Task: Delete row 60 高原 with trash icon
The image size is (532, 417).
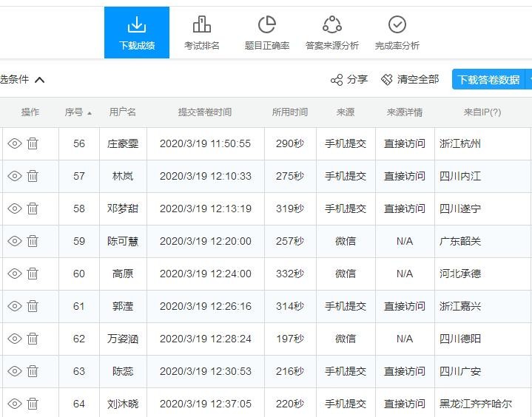Action: coord(33,274)
